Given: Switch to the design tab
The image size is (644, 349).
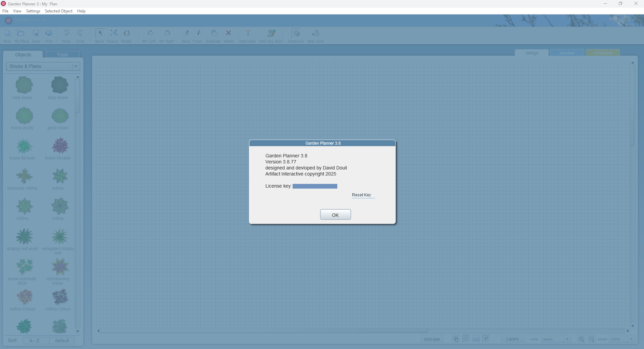Looking at the screenshot, I should tap(532, 53).
